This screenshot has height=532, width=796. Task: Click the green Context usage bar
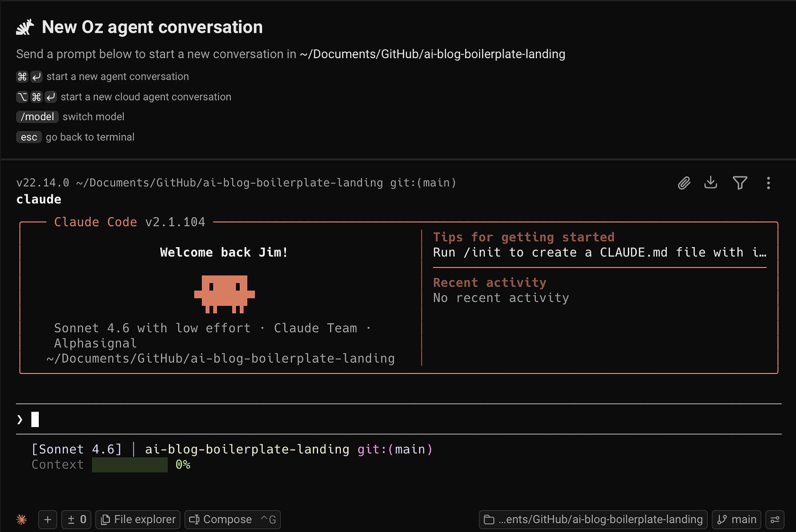(x=129, y=465)
